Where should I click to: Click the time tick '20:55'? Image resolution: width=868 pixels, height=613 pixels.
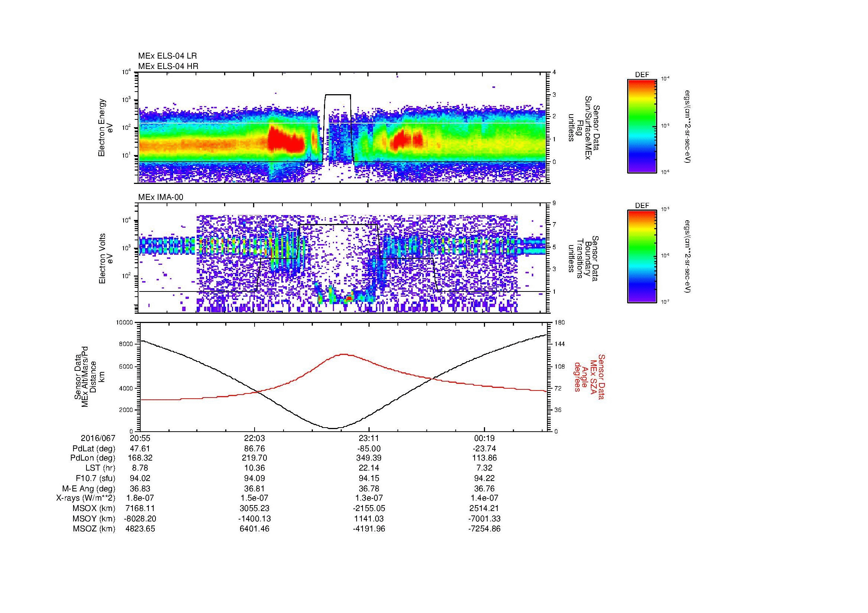(140, 438)
